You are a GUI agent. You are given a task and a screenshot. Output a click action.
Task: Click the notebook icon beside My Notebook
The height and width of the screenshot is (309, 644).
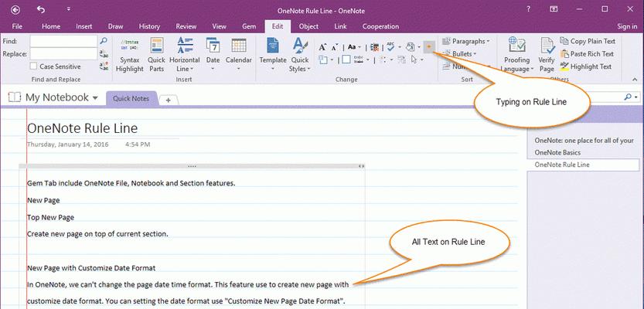pyautogui.click(x=15, y=97)
